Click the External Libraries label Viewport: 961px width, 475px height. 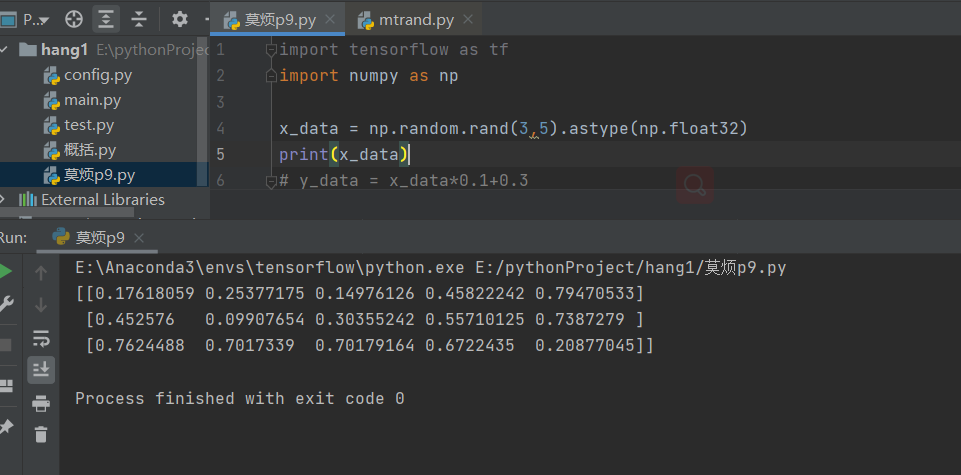[102, 200]
